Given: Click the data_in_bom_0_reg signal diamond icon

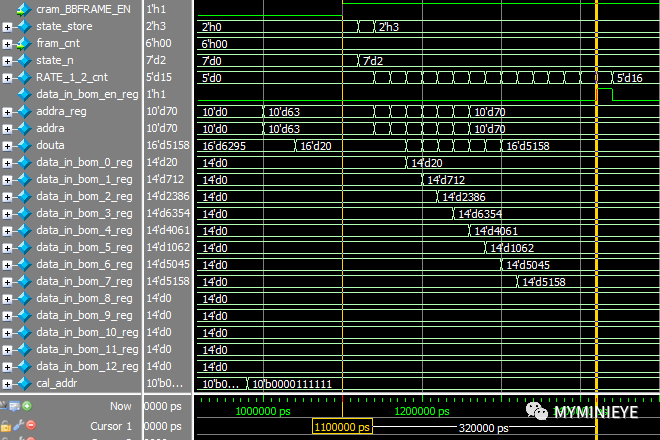Looking at the screenshot, I should point(24,163).
